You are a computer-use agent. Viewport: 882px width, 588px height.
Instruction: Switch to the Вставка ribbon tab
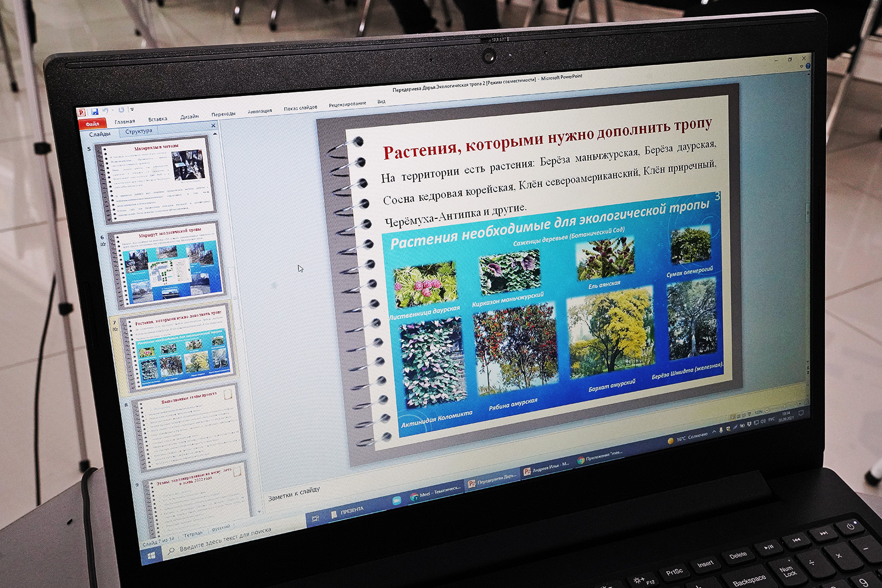tap(158, 118)
